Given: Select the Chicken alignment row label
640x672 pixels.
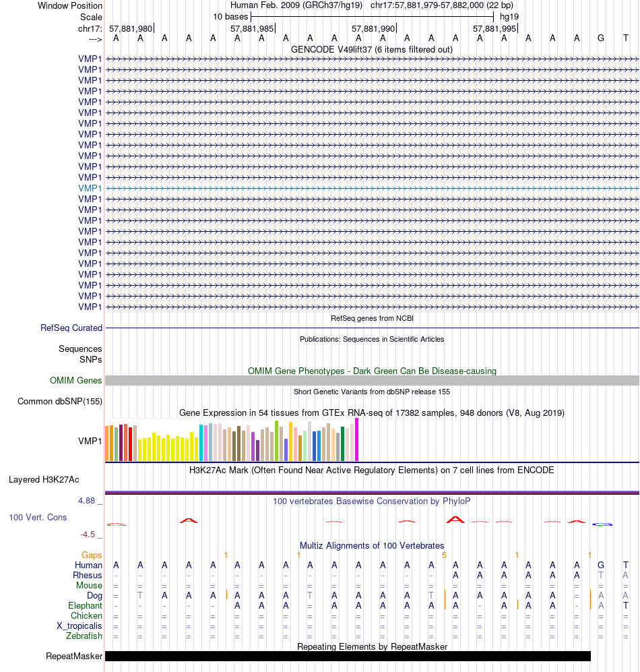Looking at the screenshot, I should pyautogui.click(x=86, y=616).
